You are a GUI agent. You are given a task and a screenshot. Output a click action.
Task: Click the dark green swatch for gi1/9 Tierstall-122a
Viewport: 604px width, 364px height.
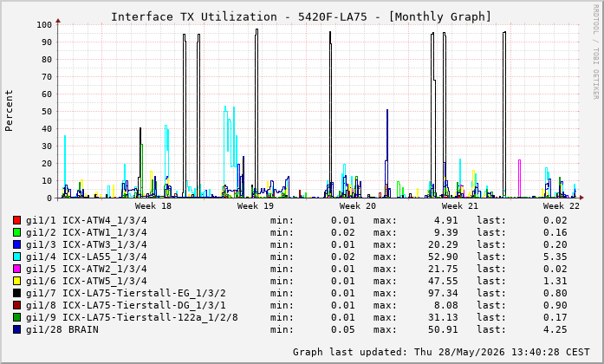16,317
